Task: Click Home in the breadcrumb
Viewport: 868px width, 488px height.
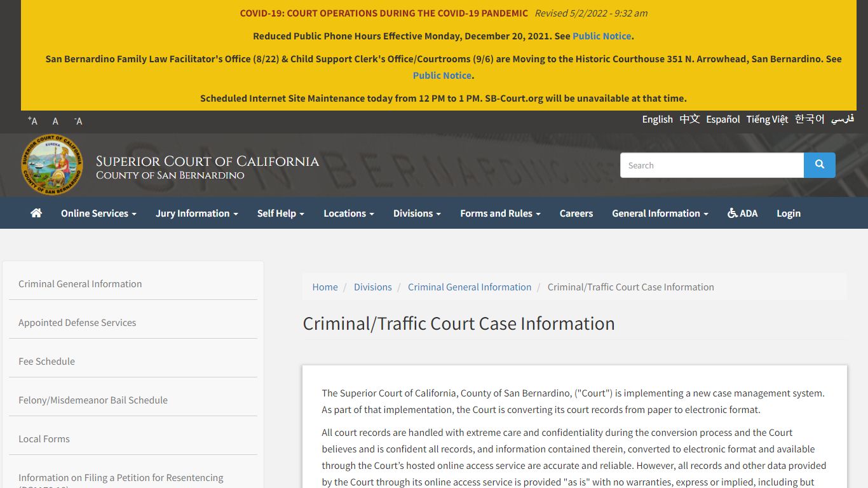Action: click(x=325, y=287)
